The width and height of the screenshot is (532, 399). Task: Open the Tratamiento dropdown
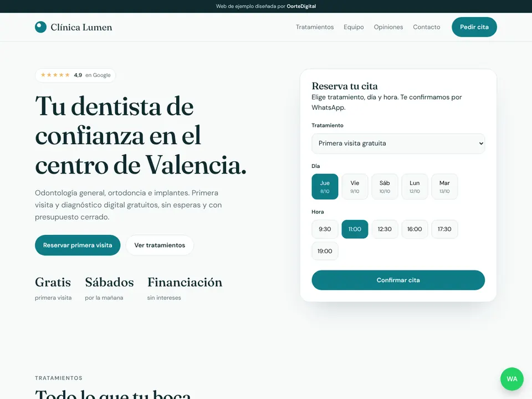[398, 144]
